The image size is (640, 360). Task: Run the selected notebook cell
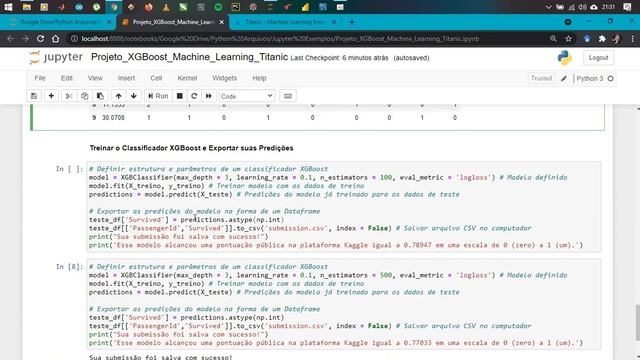[x=158, y=96]
